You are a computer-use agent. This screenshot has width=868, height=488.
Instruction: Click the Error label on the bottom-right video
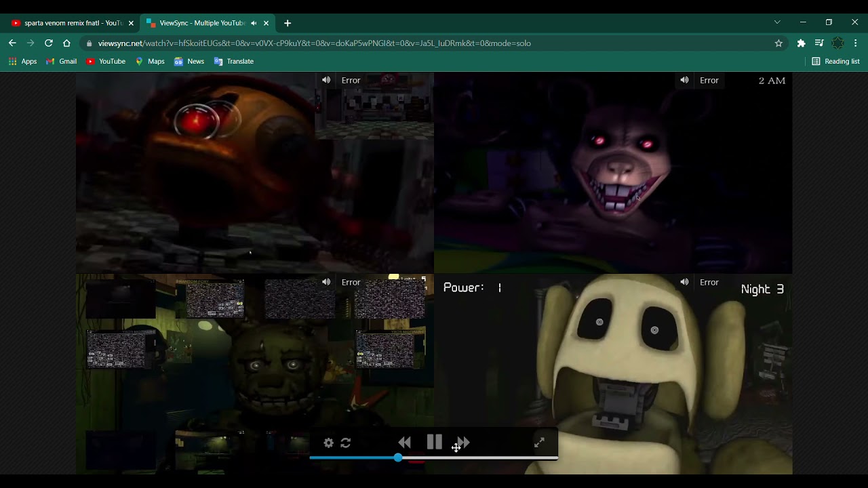pos(709,282)
